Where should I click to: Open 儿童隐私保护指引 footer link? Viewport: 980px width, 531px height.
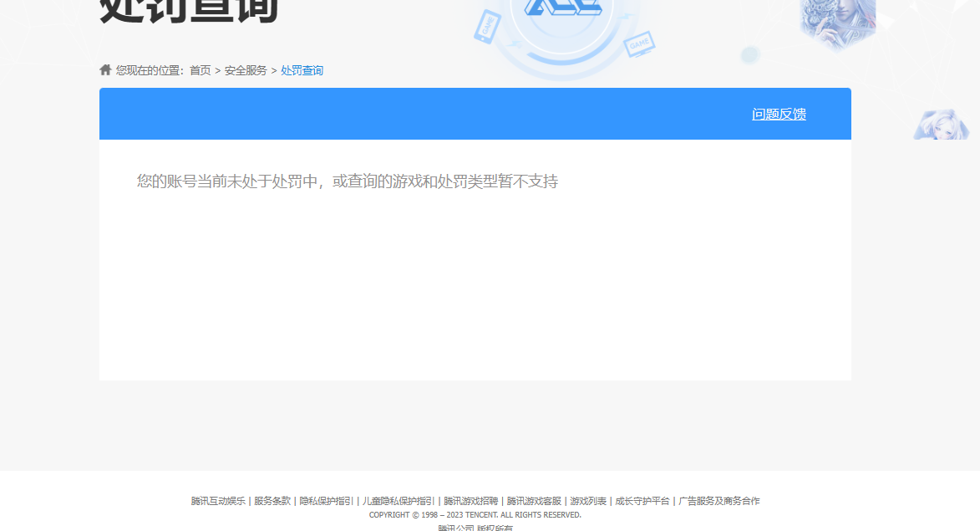coord(399,501)
